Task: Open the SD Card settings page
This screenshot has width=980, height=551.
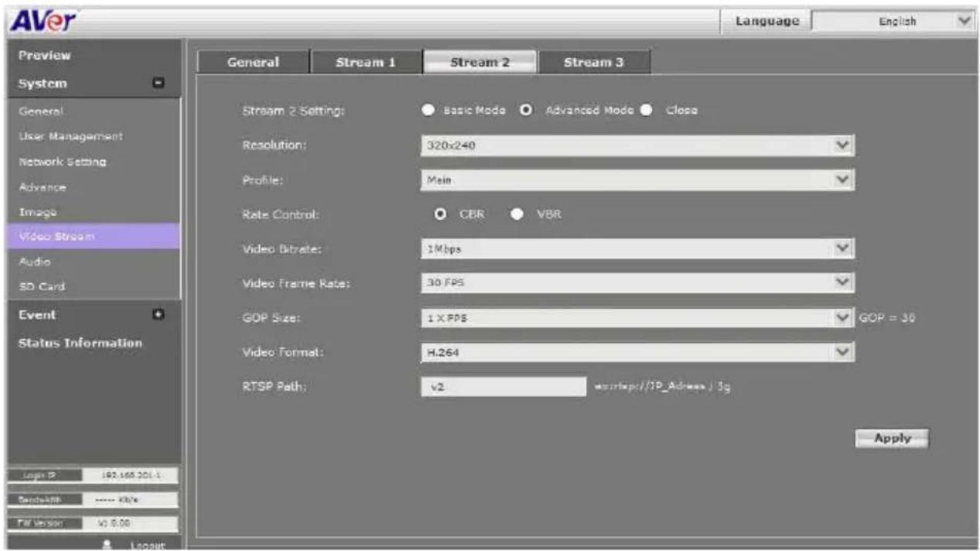Action: [x=42, y=286]
